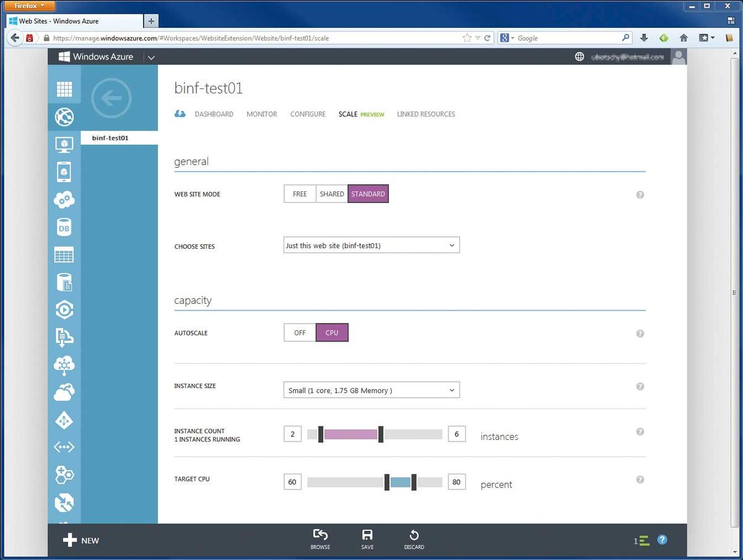Open All Items grid icon in sidebar
Image resolution: width=743 pixels, height=560 pixels.
coord(64,89)
